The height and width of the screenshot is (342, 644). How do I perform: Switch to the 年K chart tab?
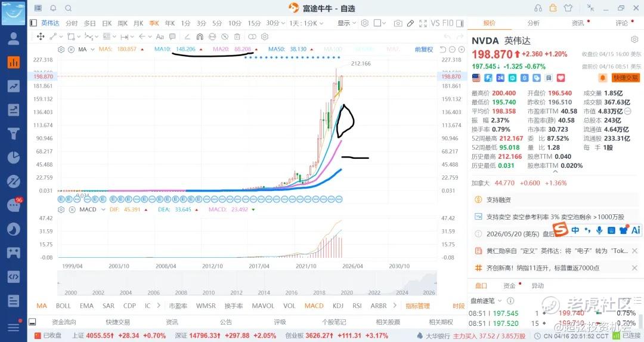(169, 23)
